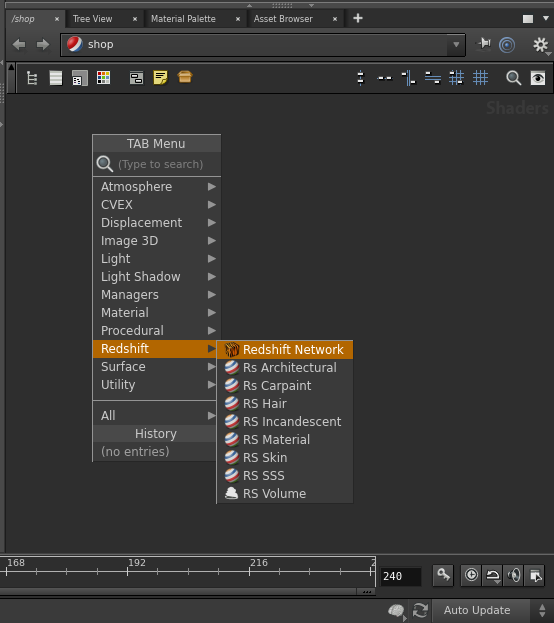Pick RS SSS shader
This screenshot has height=623, width=554.
[x=285, y=476]
